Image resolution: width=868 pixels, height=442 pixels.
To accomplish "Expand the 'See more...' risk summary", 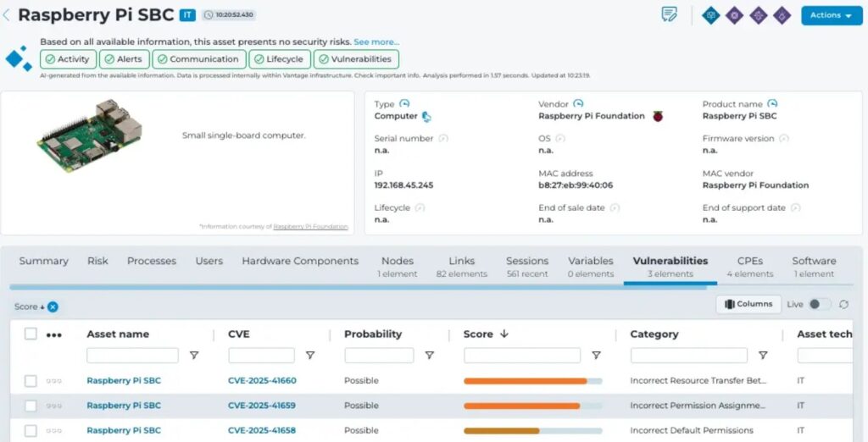I will [376, 41].
